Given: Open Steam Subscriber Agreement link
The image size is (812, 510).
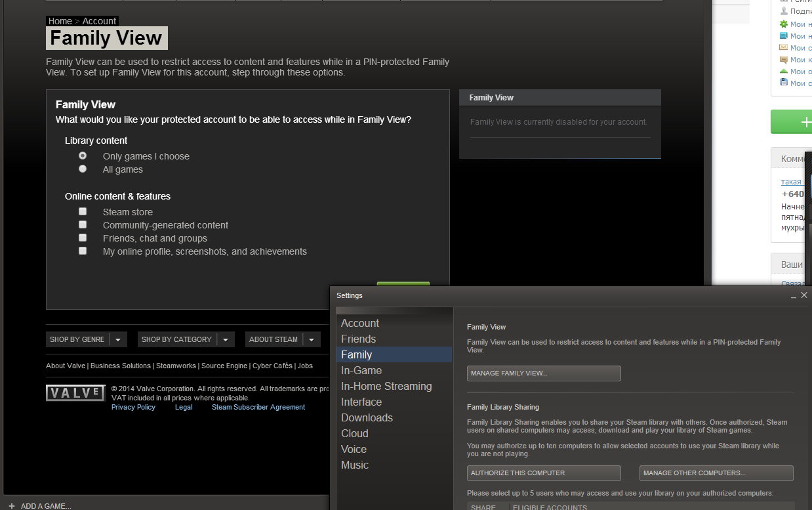Looking at the screenshot, I should coord(258,407).
